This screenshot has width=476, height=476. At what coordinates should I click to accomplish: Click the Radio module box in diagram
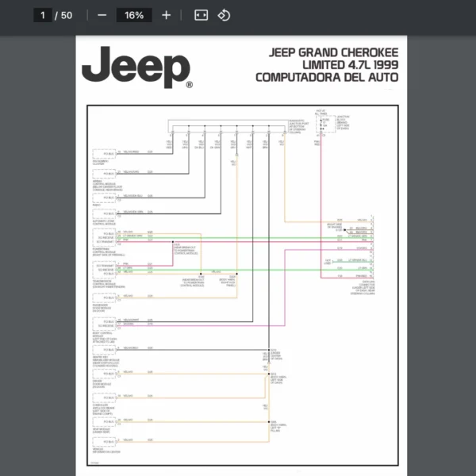[x=104, y=196]
